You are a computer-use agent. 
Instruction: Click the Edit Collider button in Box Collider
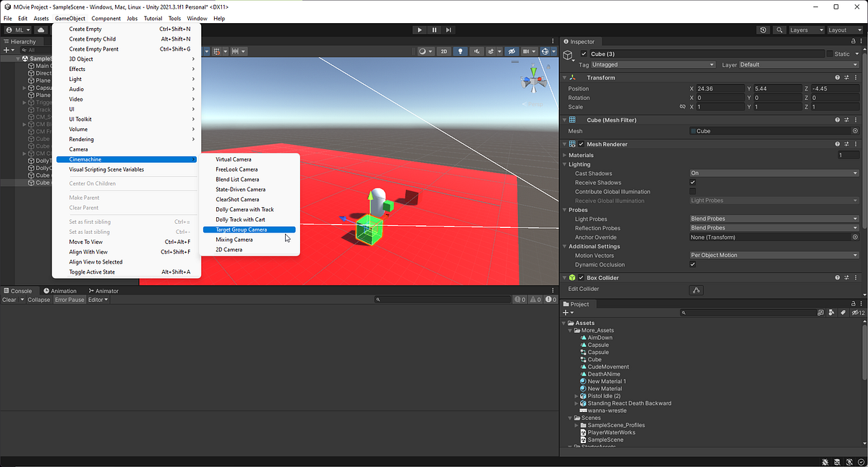click(x=696, y=290)
